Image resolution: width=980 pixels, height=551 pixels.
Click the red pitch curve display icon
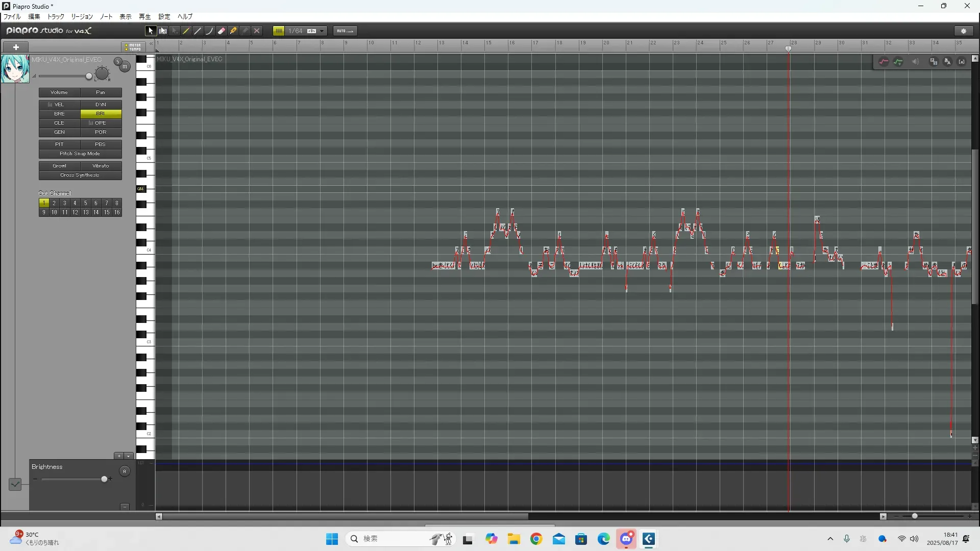tap(884, 62)
